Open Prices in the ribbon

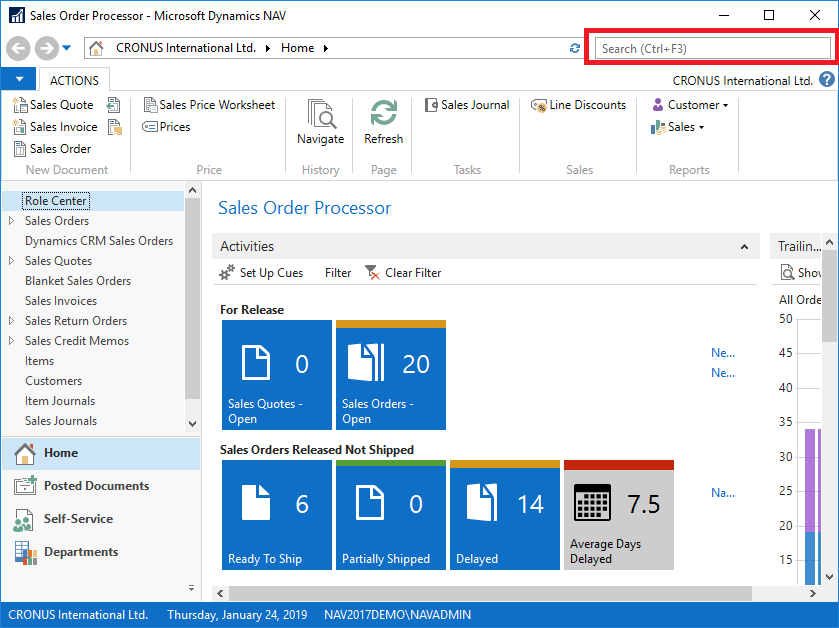(166, 127)
